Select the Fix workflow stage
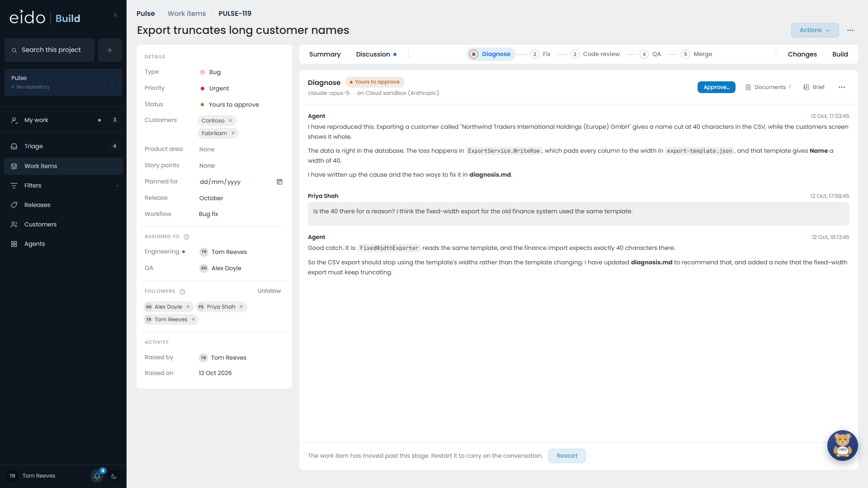 tap(541, 54)
